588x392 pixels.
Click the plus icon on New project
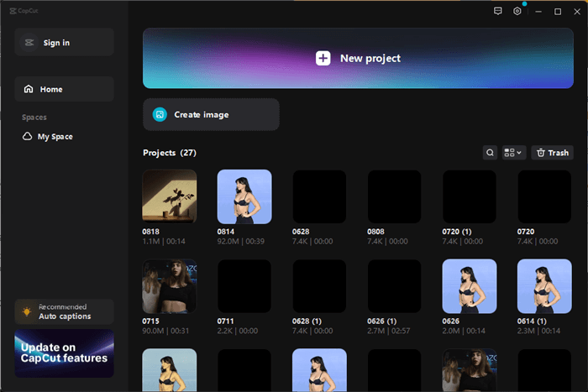[x=323, y=58]
